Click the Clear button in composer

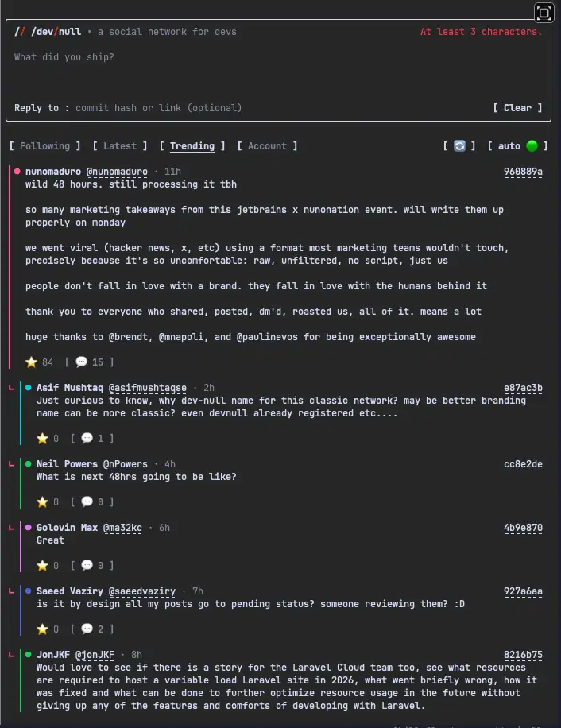[x=517, y=108]
